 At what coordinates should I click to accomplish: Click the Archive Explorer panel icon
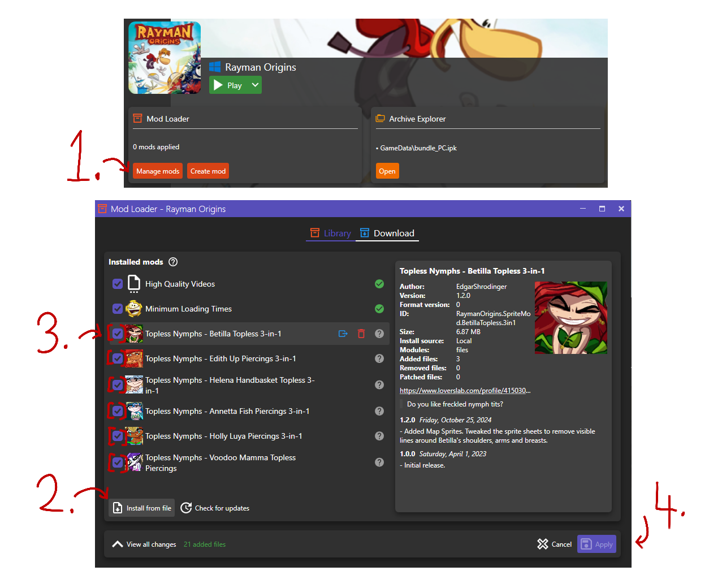tap(381, 119)
